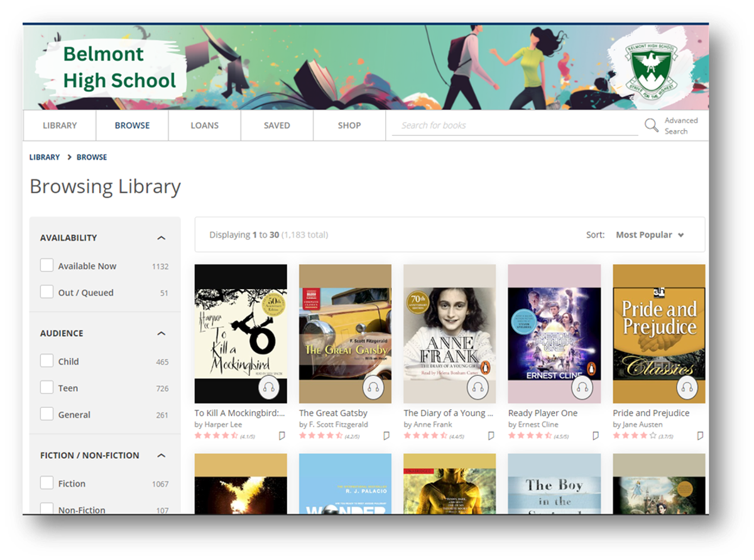Image resolution: width=754 pixels, height=560 pixels.
Task: Open the Loans tab
Action: (x=204, y=126)
